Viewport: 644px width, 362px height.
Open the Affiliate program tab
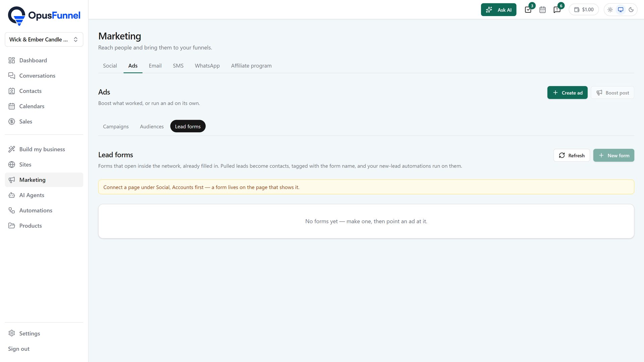(251, 66)
